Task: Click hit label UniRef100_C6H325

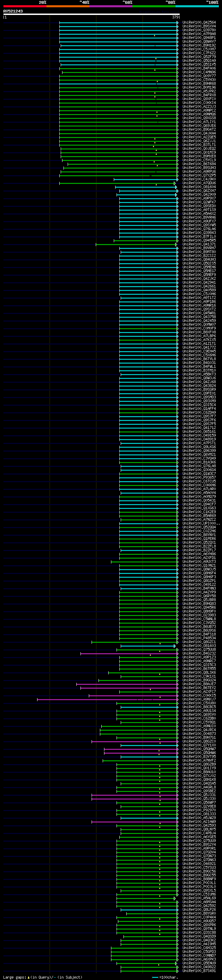Action: [x=199, y=948]
